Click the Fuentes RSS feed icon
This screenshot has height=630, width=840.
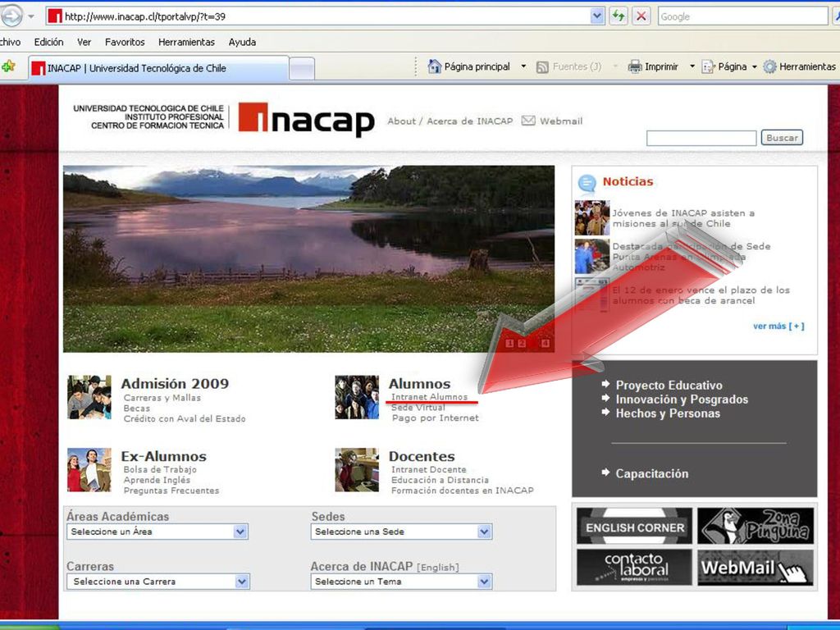click(542, 67)
